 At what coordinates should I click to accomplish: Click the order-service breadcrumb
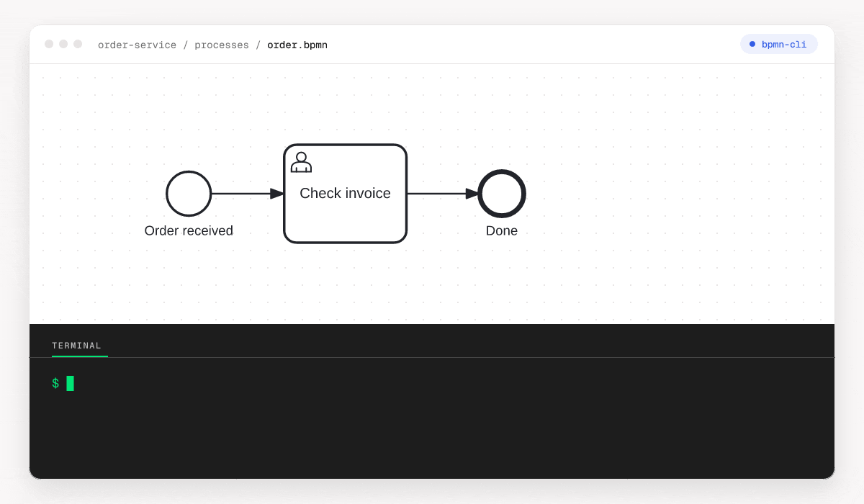(137, 45)
